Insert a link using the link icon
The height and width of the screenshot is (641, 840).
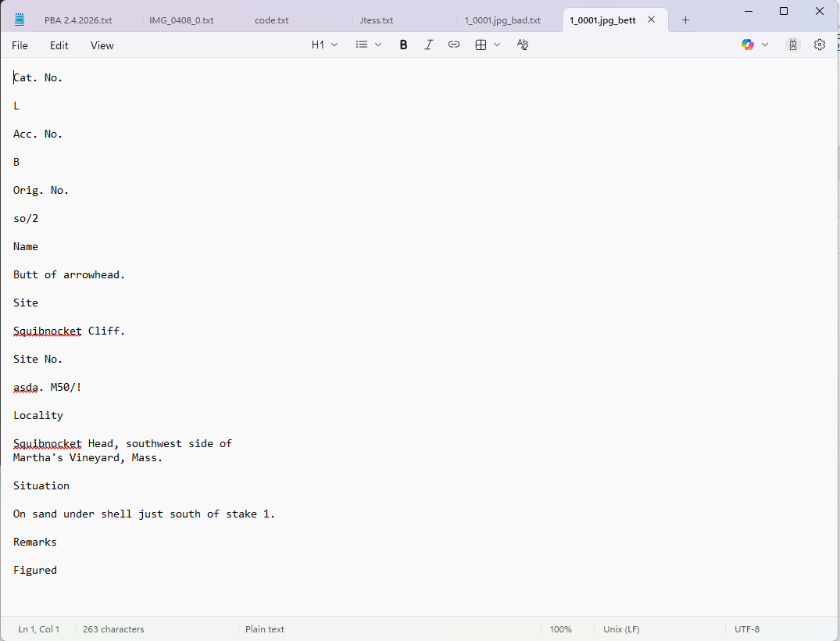tap(454, 45)
